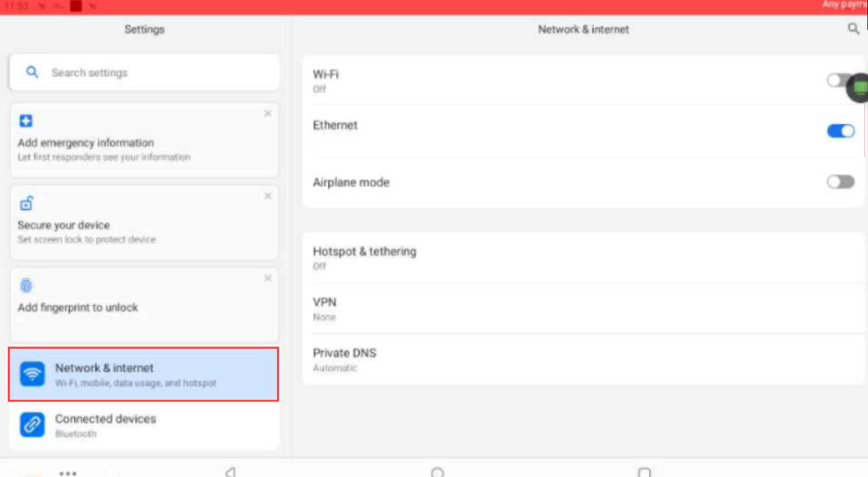Open the Add fingerprint to unlock suggestion

click(144, 305)
